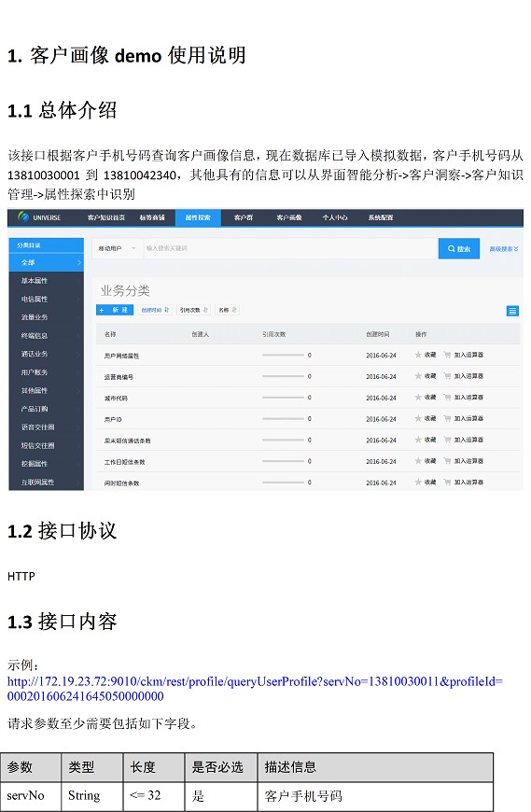This screenshot has width=531, height=812.
Task: Click the list view icon beside 业务分类
Action: [511, 311]
